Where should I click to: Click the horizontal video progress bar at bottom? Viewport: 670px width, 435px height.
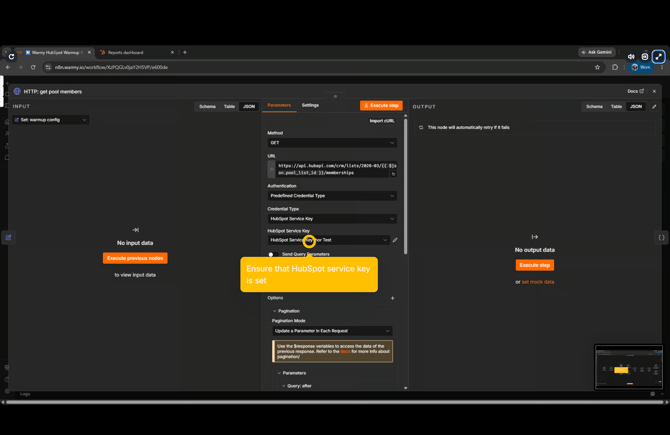335,402
